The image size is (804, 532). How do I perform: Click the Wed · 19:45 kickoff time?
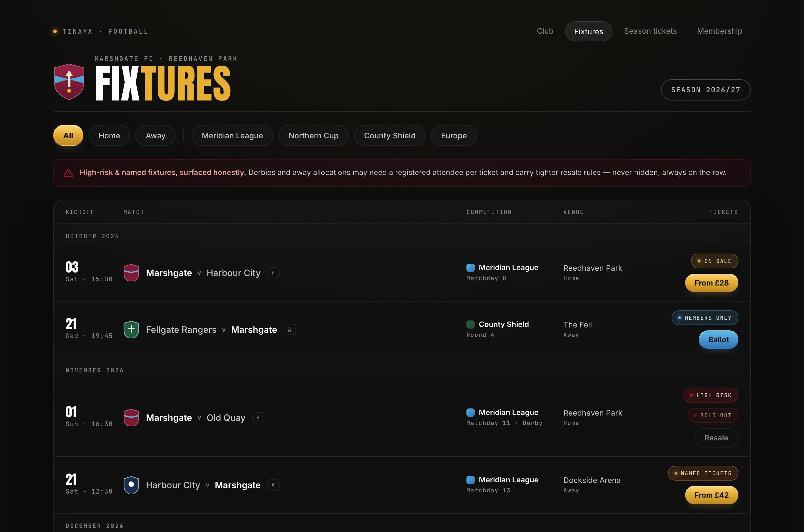[x=89, y=335]
